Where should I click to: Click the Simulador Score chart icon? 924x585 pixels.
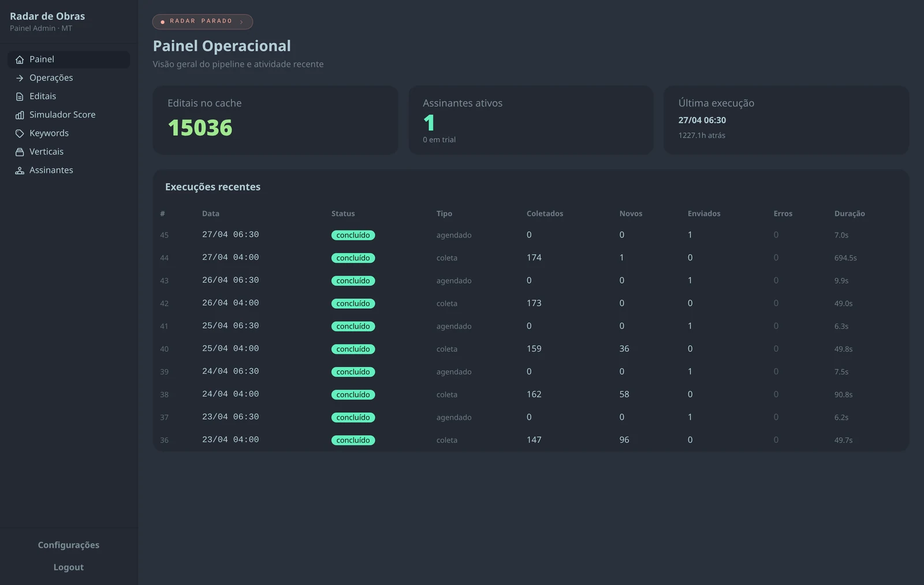click(x=20, y=115)
